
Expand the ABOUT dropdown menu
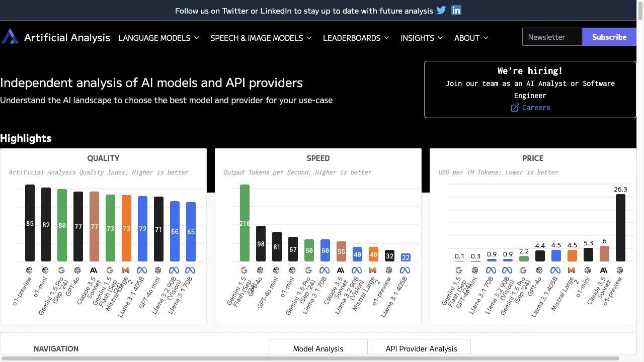coord(471,38)
